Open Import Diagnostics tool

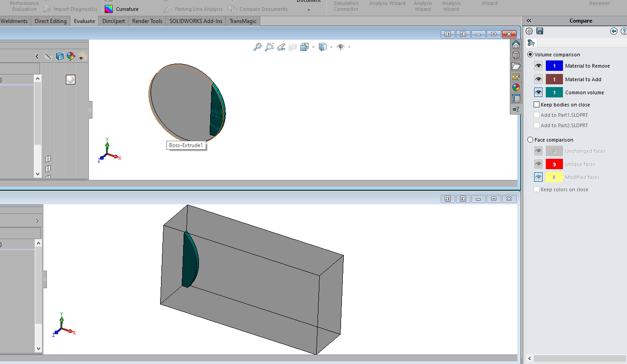[70, 9]
